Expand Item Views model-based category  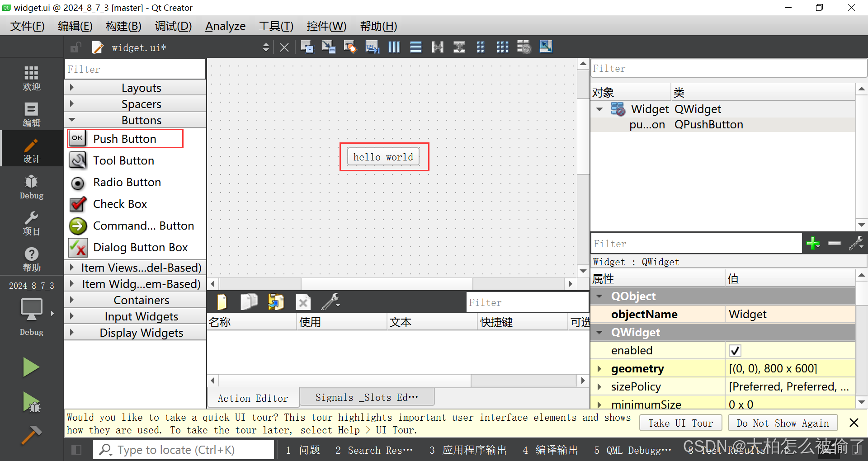point(136,268)
